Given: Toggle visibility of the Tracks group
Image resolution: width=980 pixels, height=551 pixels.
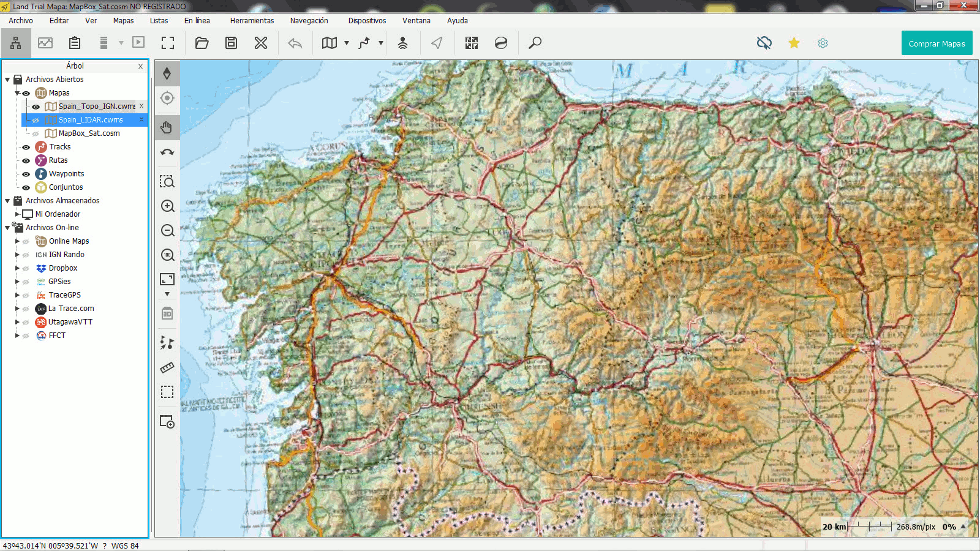Looking at the screenshot, I should coord(26,147).
